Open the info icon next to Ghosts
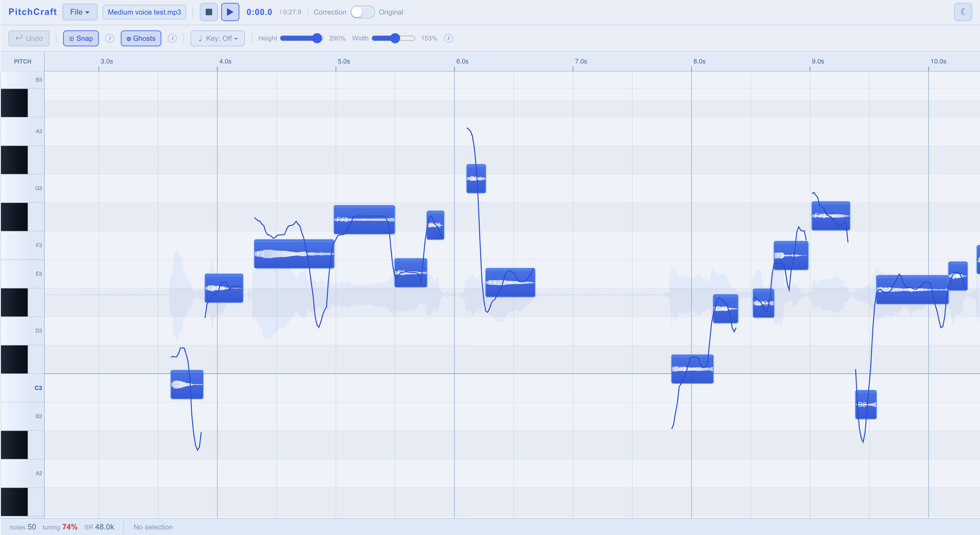 pyautogui.click(x=172, y=39)
